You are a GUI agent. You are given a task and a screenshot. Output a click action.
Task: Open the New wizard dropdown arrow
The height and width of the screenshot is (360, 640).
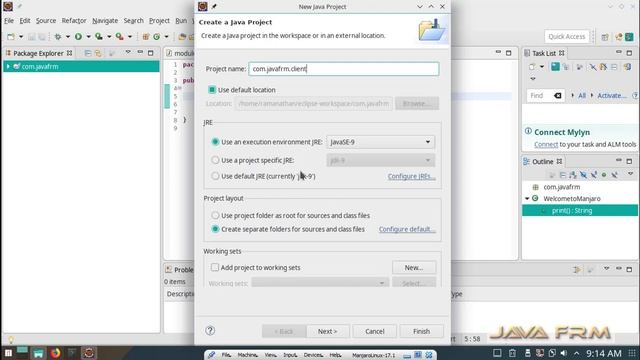pyautogui.click(x=21, y=37)
